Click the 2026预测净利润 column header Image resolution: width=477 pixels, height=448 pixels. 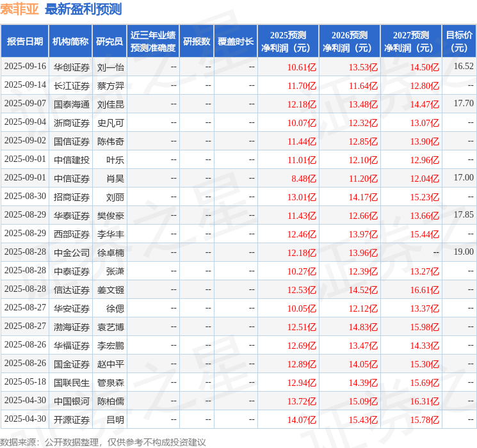(x=350, y=42)
